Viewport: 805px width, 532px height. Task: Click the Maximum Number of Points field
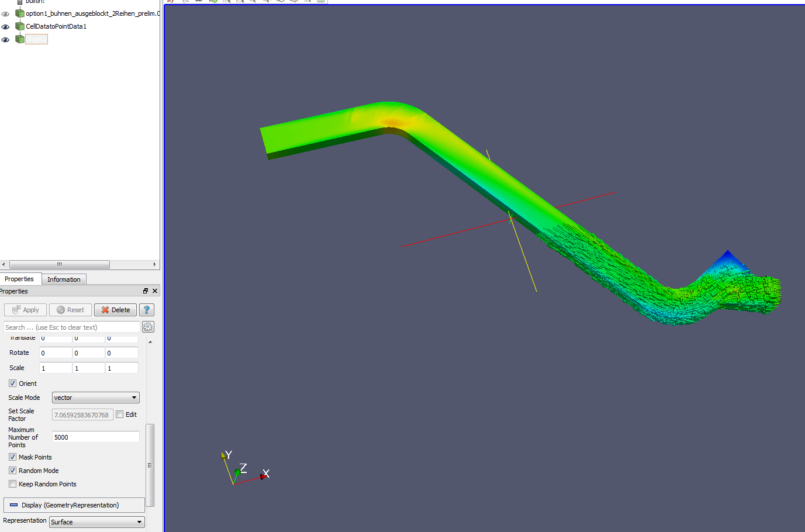[x=95, y=437]
